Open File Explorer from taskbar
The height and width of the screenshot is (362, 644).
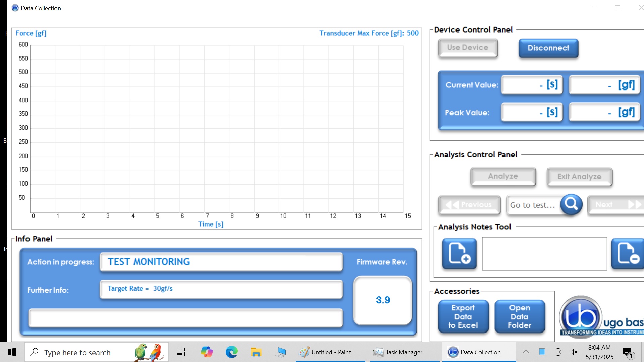coord(256,352)
